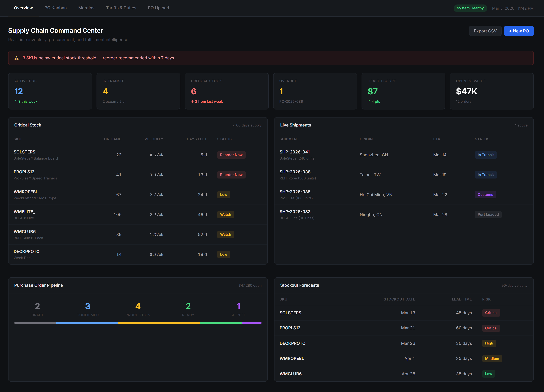Go to the PO Upload tab

[158, 8]
